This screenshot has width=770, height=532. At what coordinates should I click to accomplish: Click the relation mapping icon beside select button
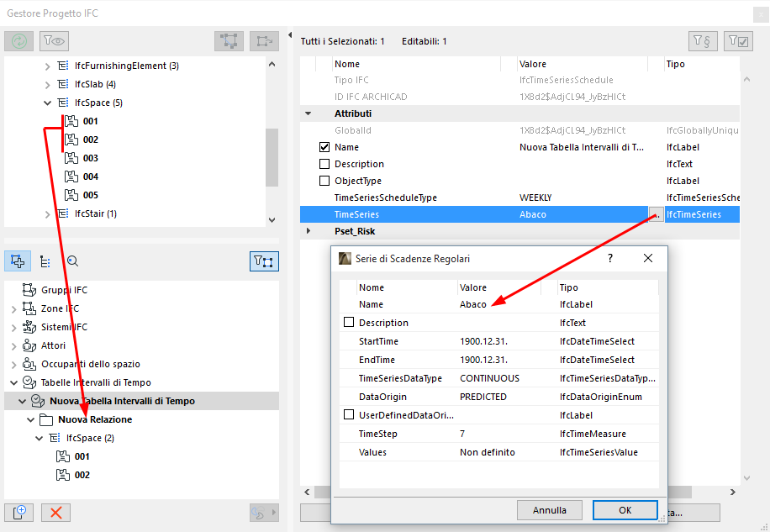click(264, 40)
